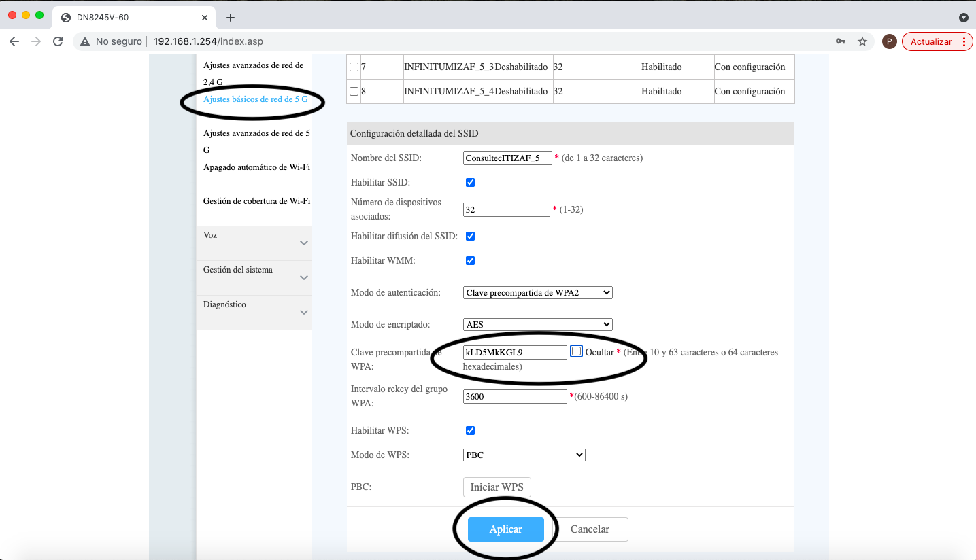
Task: Click the browser back arrow
Action: [x=14, y=41]
